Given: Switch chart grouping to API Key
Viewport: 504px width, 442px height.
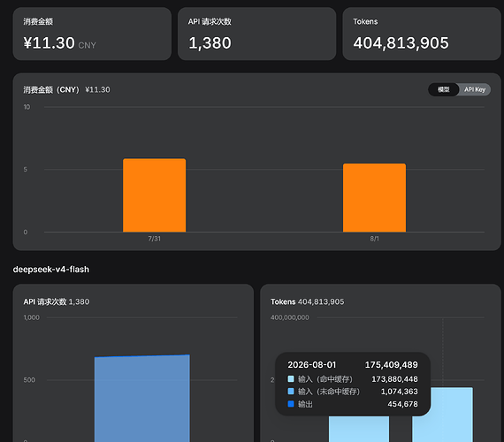Looking at the screenshot, I should pos(475,89).
